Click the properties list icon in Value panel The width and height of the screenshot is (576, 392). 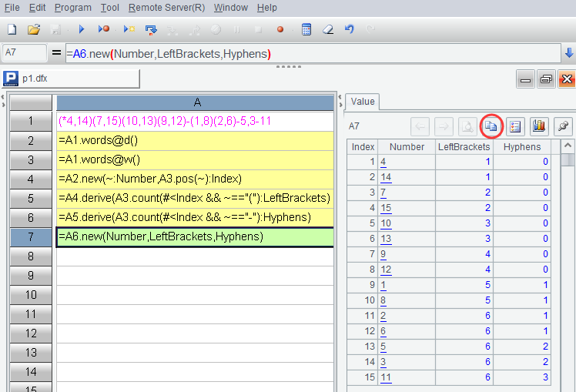click(x=515, y=126)
